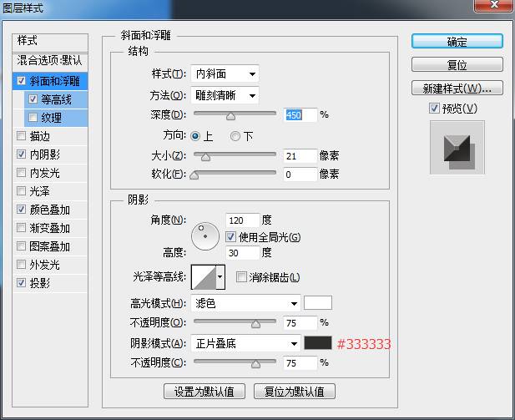Select the 下 direction radio button
515x420 pixels.
coord(235,136)
